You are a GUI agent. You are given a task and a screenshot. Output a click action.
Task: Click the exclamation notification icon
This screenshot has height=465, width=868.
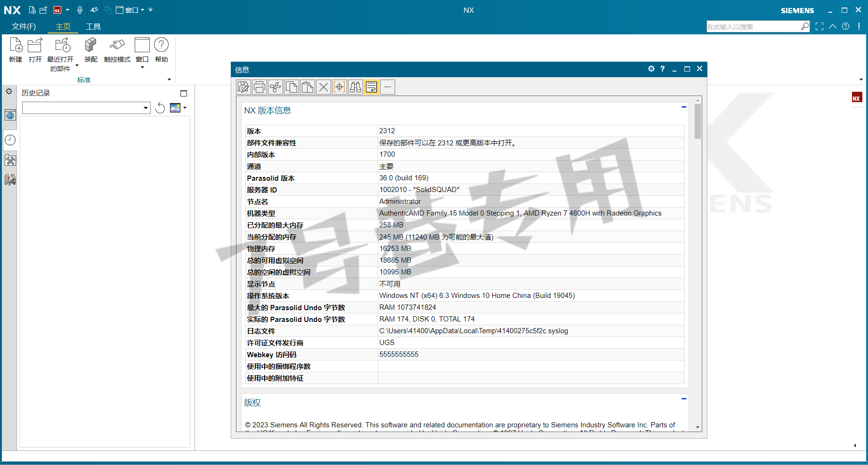click(859, 26)
